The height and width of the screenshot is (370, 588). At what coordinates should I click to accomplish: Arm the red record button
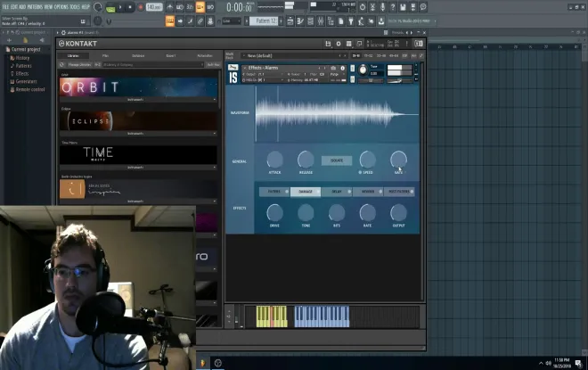tap(141, 7)
